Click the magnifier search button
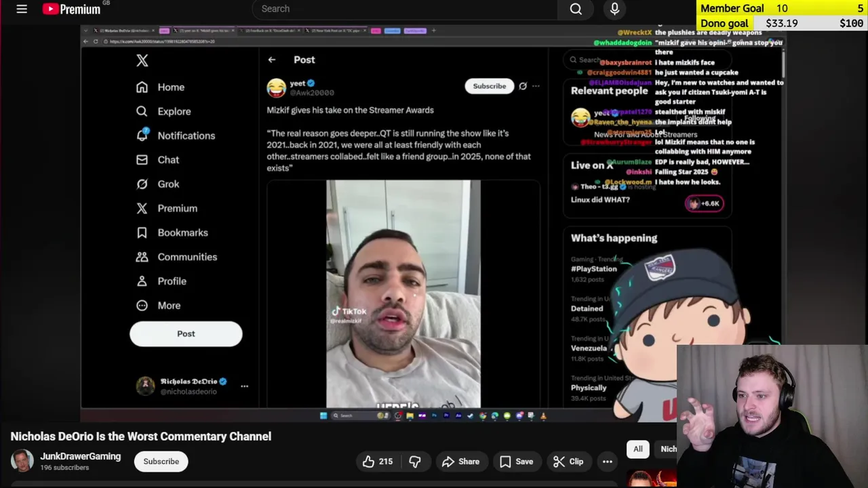 pos(576,9)
